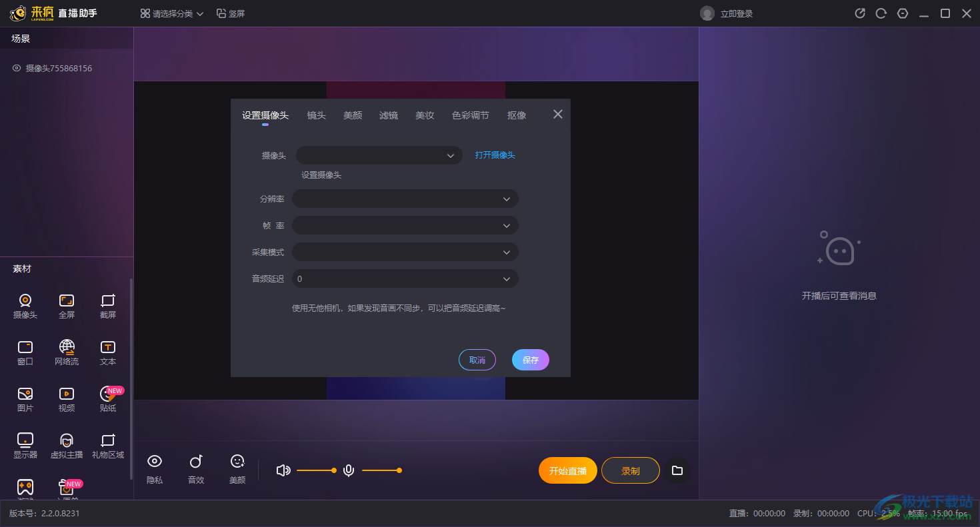Image resolution: width=980 pixels, height=527 pixels.
Task: Add a 截屏 screen region source
Action: (108, 306)
